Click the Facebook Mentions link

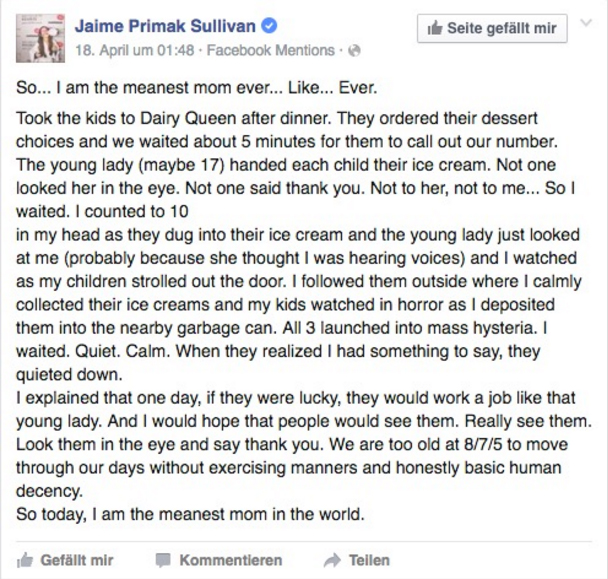click(x=271, y=50)
